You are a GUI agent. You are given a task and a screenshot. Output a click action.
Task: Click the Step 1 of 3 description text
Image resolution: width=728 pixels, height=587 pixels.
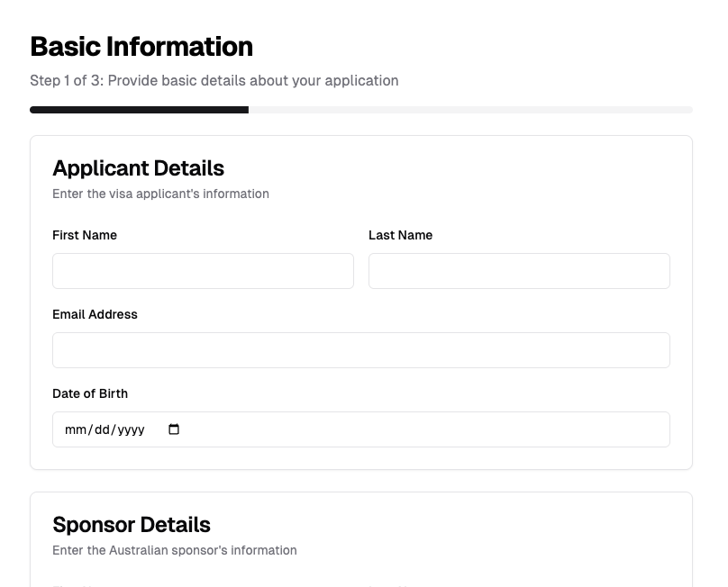(x=214, y=80)
